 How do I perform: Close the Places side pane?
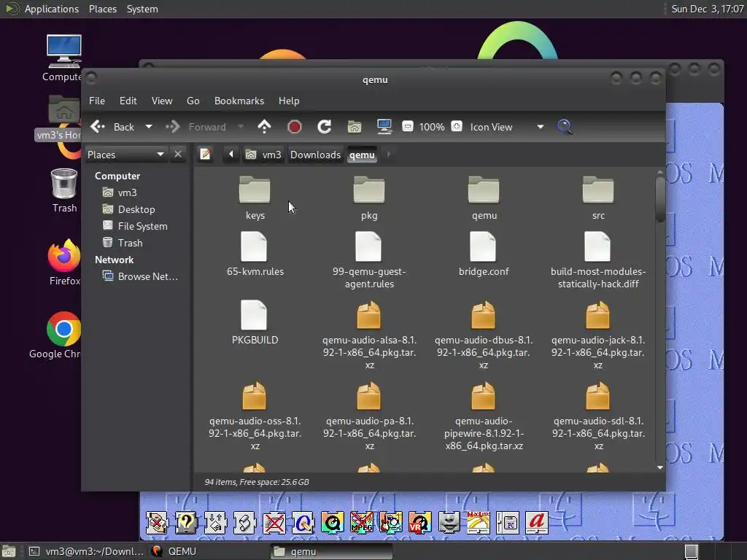click(x=178, y=155)
